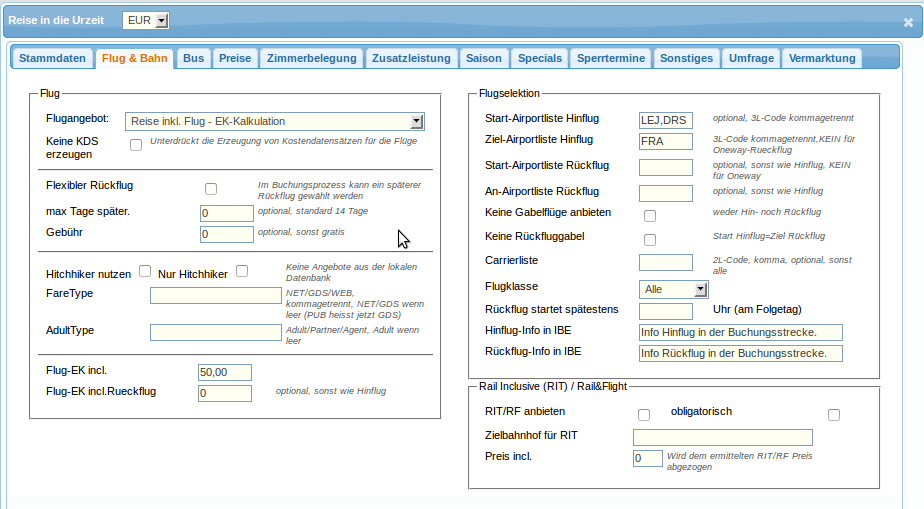
Task: Close the Reise in die Urzeit dialog
Action: pos(908,22)
